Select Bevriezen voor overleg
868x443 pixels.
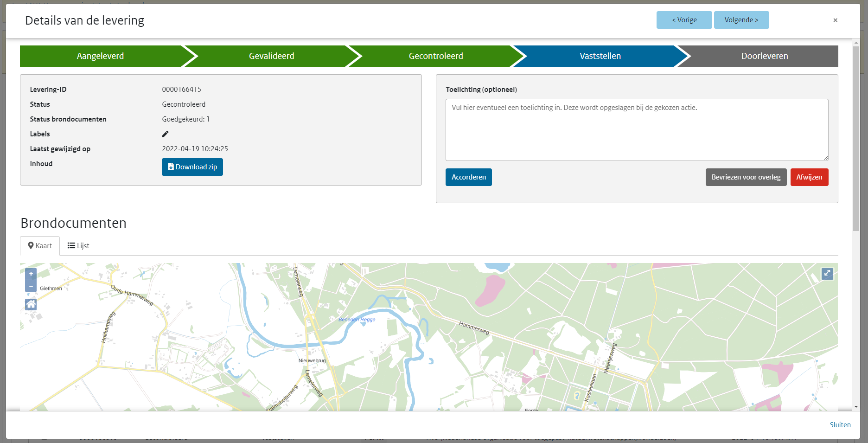coord(746,177)
